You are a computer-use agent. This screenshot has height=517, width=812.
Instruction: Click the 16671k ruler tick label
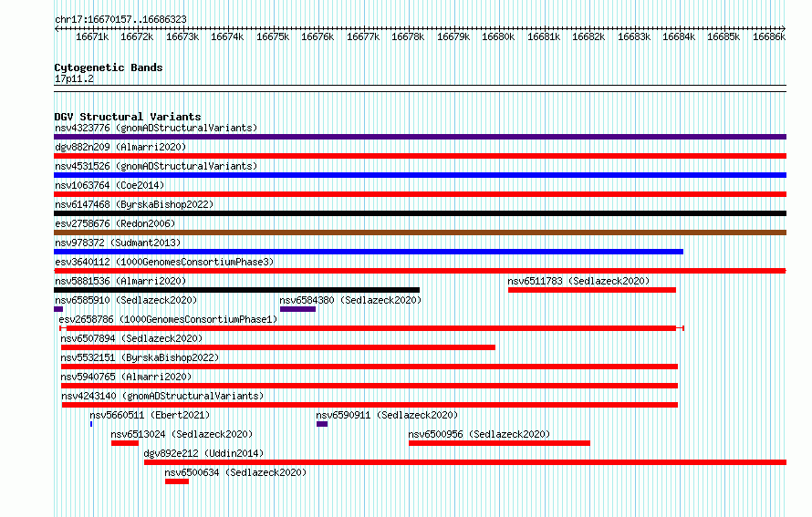(92, 36)
